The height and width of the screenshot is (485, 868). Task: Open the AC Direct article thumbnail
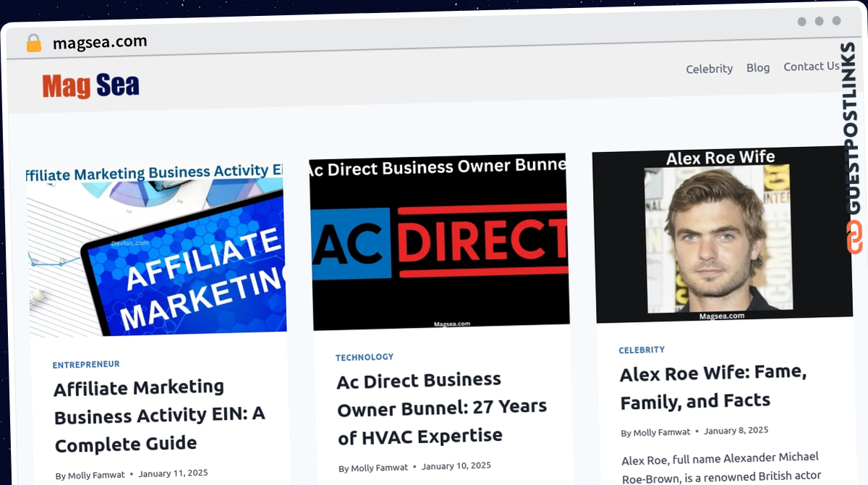pos(439,242)
